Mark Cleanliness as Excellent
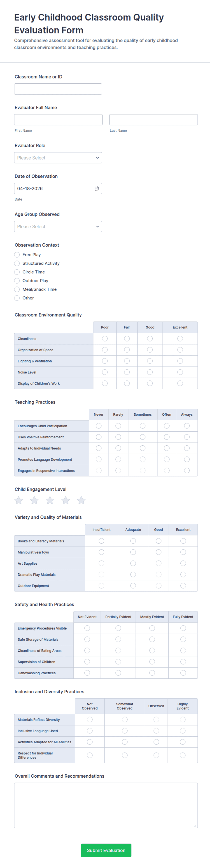 (x=180, y=339)
